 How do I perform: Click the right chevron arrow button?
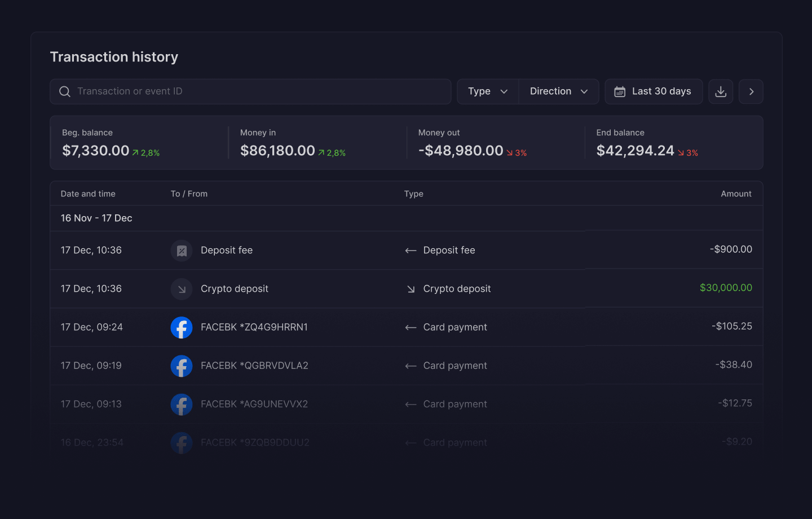[x=751, y=91]
